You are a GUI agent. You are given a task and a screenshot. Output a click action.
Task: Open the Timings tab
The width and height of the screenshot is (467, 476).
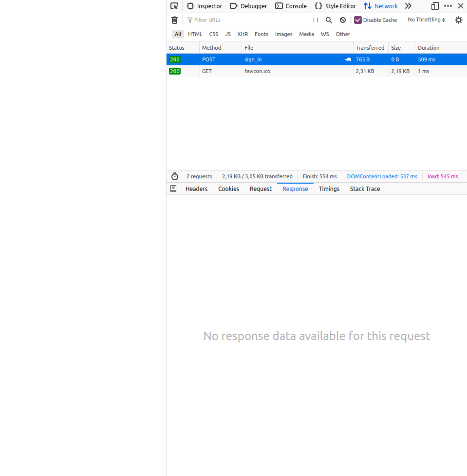pyautogui.click(x=329, y=189)
